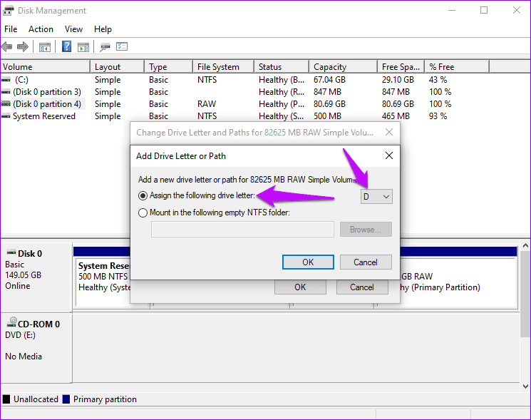Click the 67.04 GB capacity cell

click(329, 80)
